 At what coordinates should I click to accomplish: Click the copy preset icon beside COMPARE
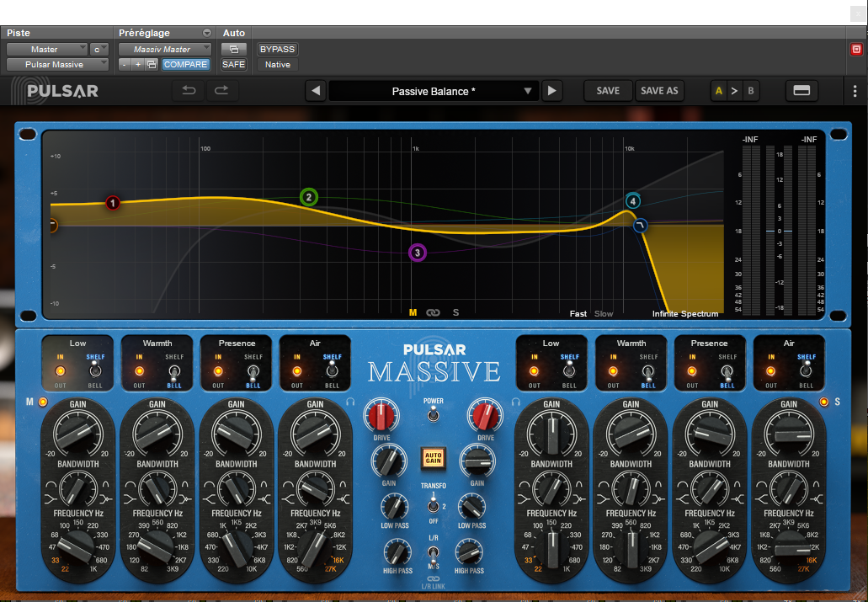(152, 65)
